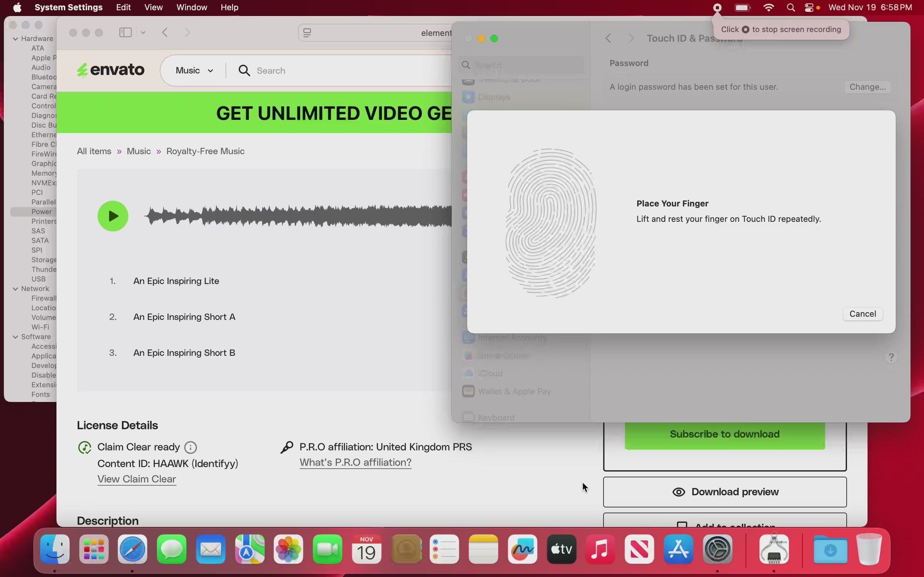Open Control Center in menu bar

(809, 8)
